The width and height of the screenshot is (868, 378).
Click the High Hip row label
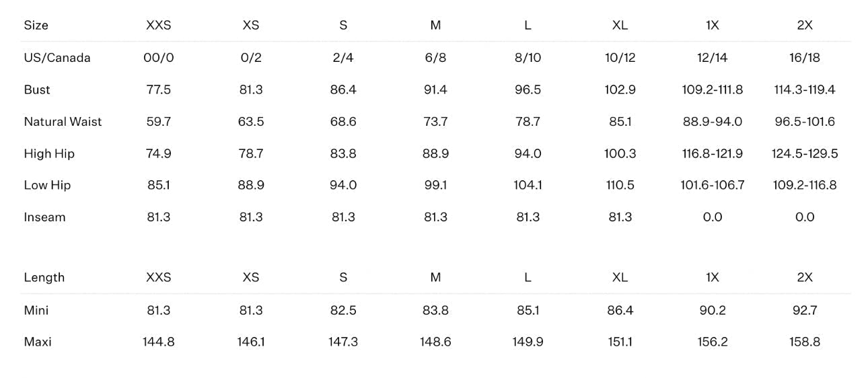[49, 154]
